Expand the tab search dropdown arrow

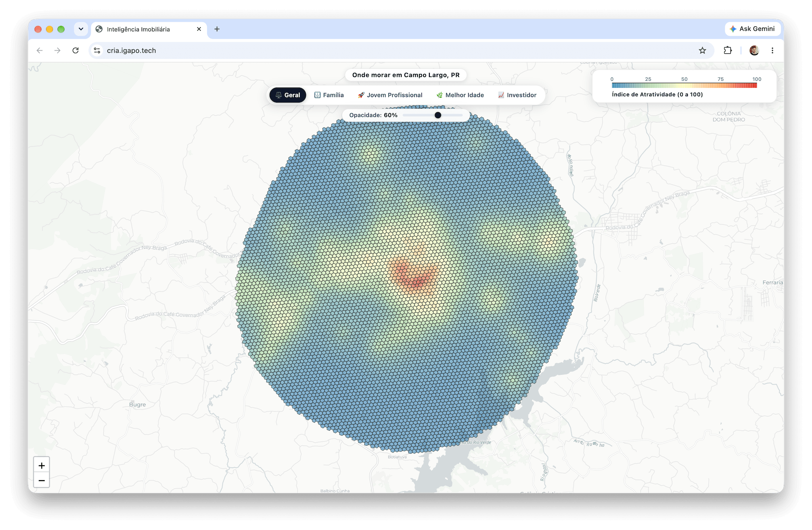click(x=81, y=29)
